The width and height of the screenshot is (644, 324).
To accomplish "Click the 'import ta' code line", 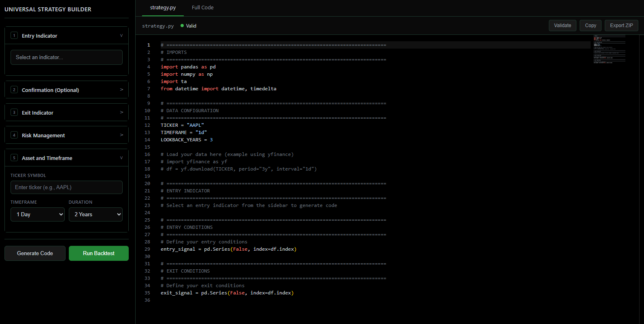I will tap(174, 81).
